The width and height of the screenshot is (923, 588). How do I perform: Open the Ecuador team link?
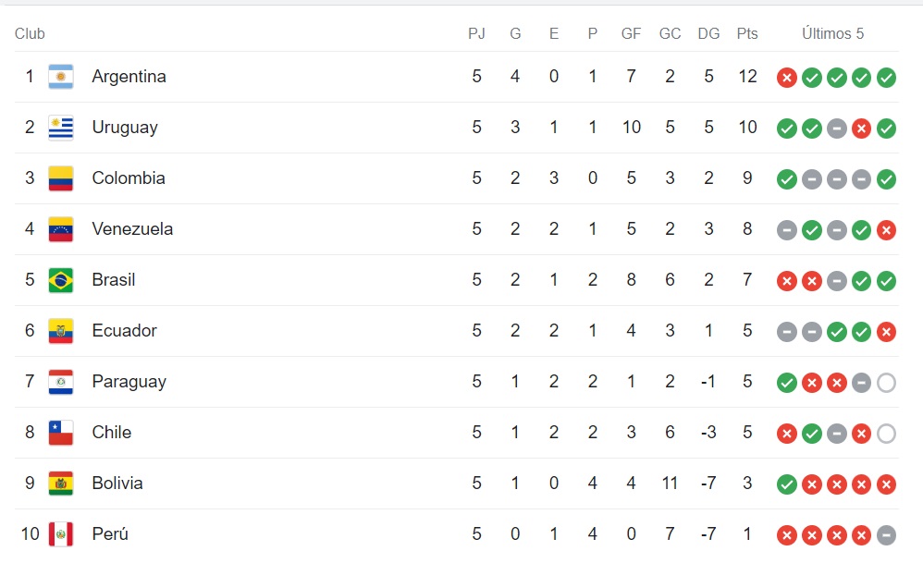pyautogui.click(x=124, y=331)
